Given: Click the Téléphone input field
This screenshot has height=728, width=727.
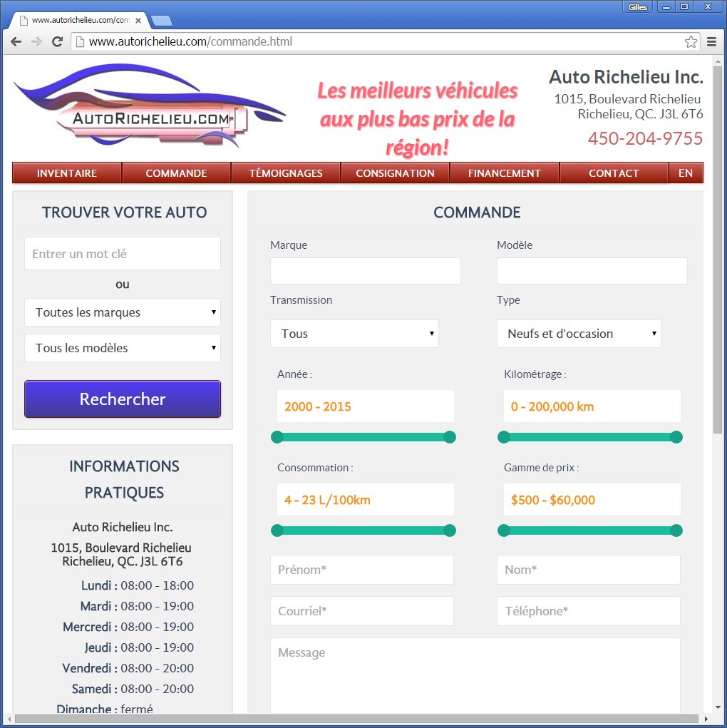Looking at the screenshot, I should 589,612.
